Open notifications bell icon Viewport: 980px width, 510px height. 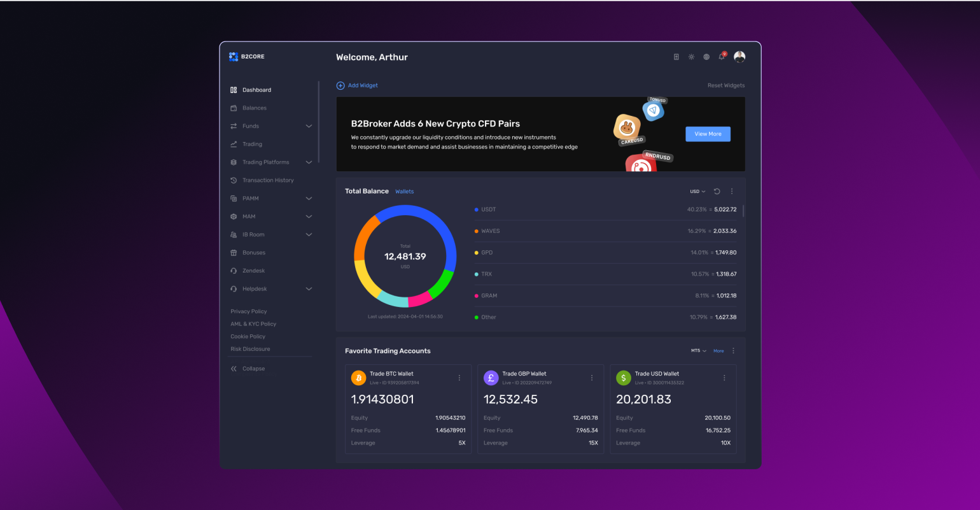coord(722,57)
